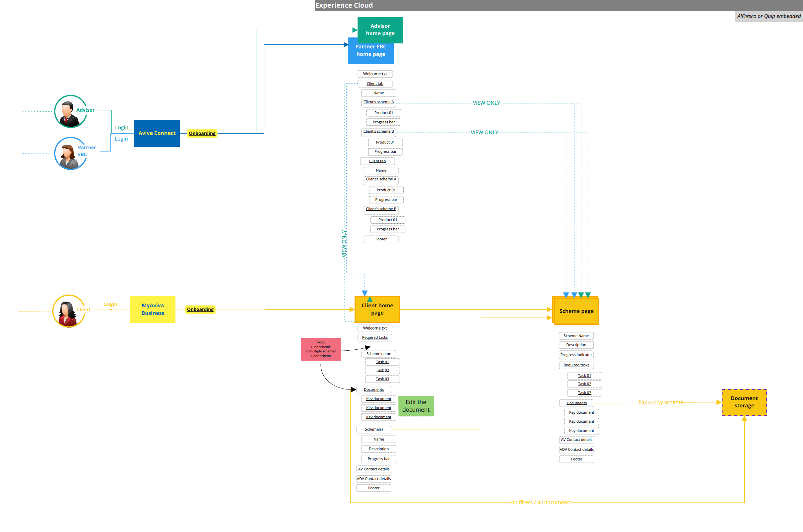Image resolution: width=803 pixels, height=532 pixels.
Task: Click the Client home page box
Action: pyautogui.click(x=377, y=309)
